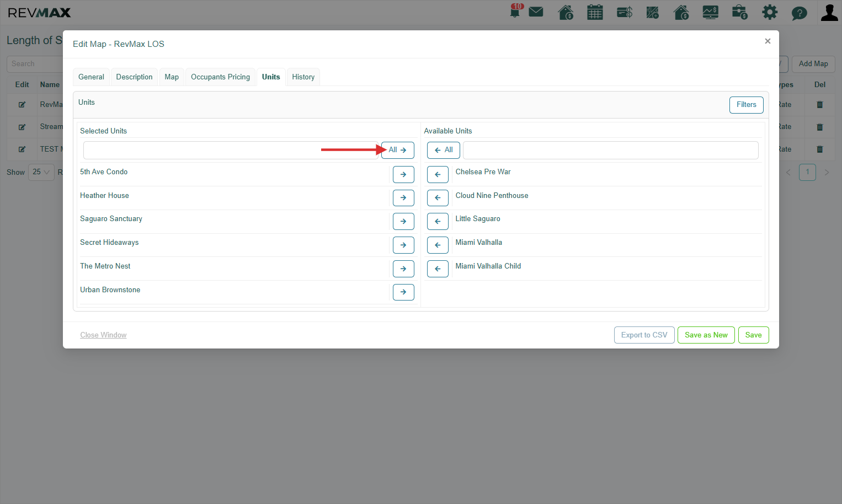Viewport: 842px width, 504px height.
Task: Click the left arrow beside Miami Valhalla
Action: click(x=438, y=245)
